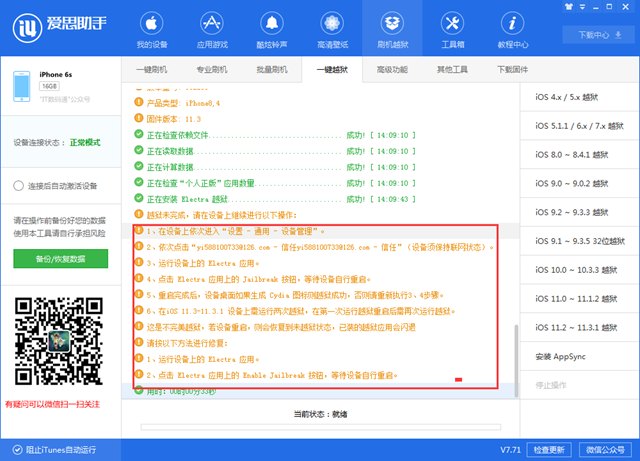Click the 16GB capacity badge

point(49,86)
